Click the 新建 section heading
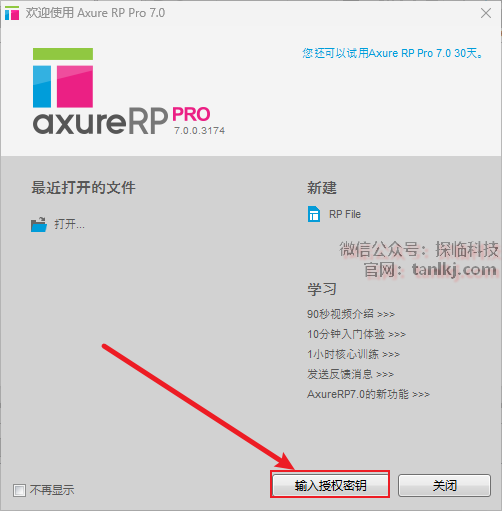Viewport: 502px width, 511px height. (x=322, y=188)
